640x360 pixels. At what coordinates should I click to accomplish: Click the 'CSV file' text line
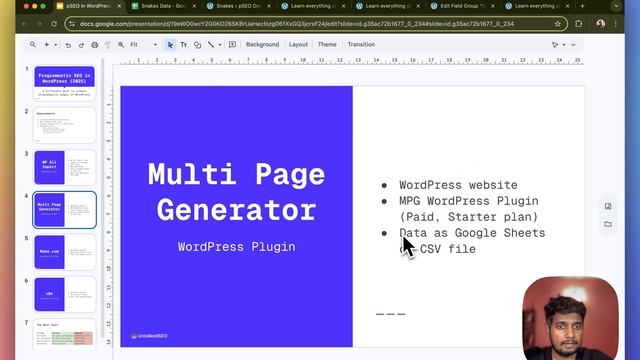447,249
